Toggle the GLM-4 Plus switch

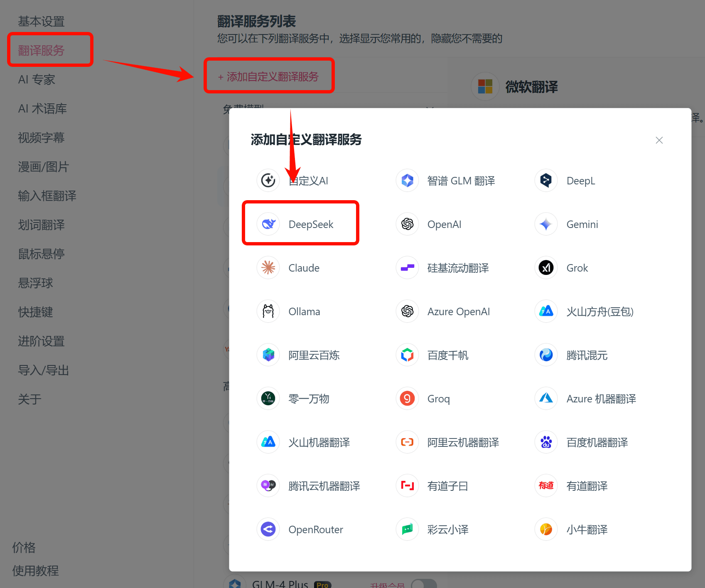point(424,584)
